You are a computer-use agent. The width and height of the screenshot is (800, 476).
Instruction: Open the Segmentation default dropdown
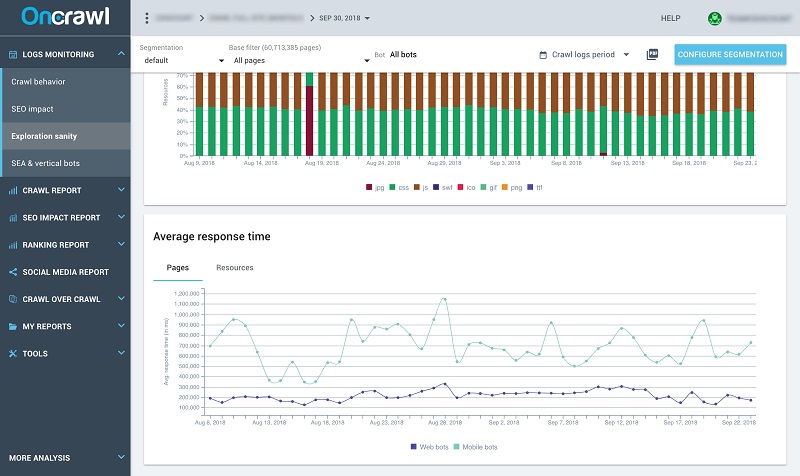[x=184, y=60]
